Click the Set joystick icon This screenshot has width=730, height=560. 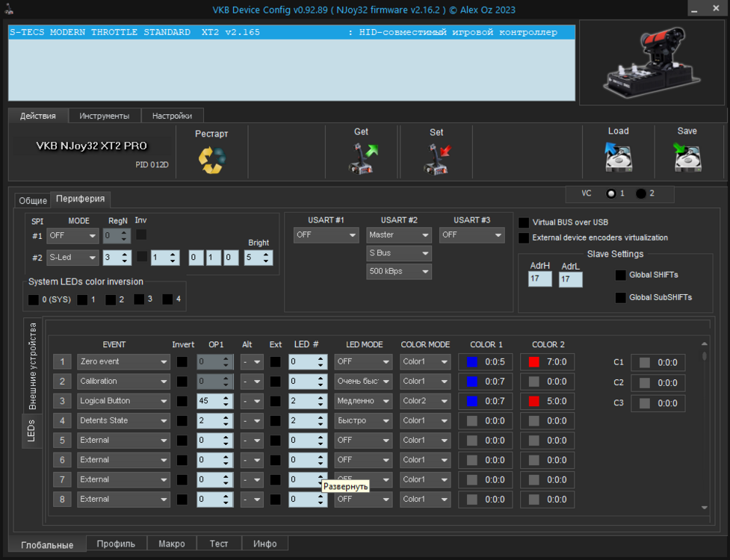437,158
